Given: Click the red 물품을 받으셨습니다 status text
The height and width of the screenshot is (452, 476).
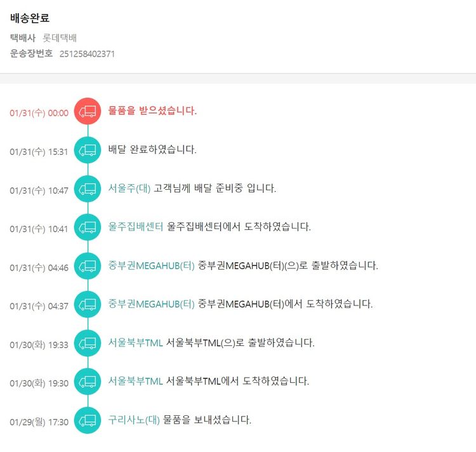Looking at the screenshot, I should tap(152, 111).
